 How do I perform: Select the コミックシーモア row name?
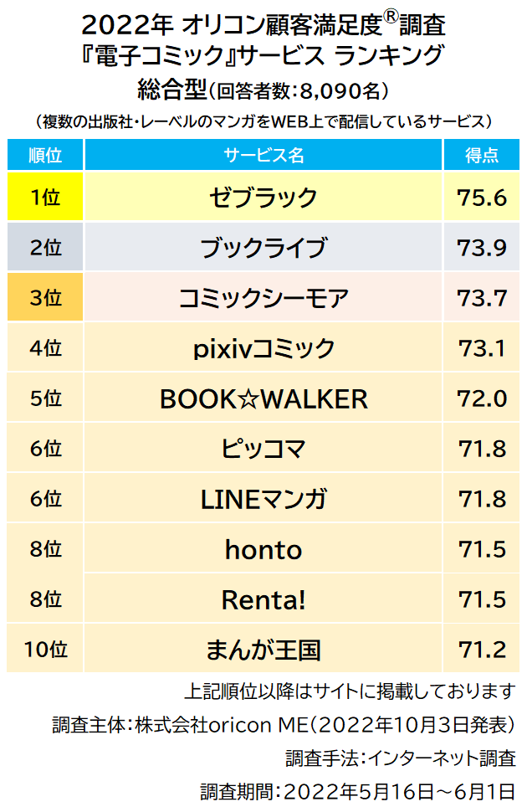(263, 297)
